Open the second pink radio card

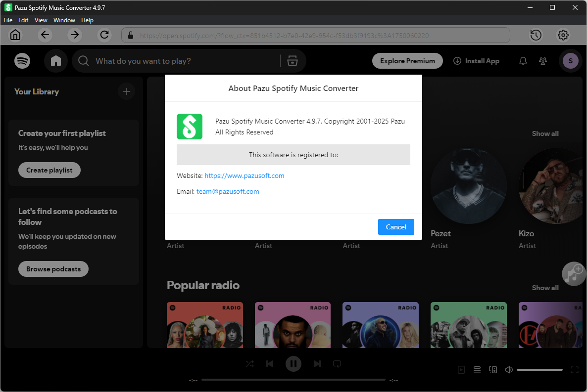pos(293,325)
